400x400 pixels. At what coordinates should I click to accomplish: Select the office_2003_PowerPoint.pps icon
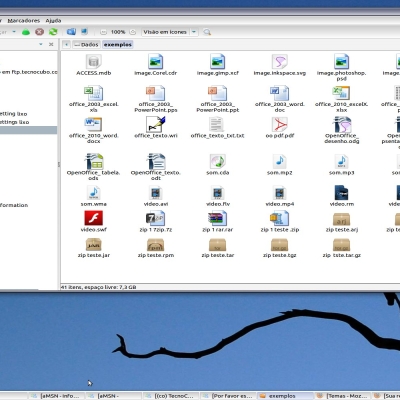click(x=155, y=93)
